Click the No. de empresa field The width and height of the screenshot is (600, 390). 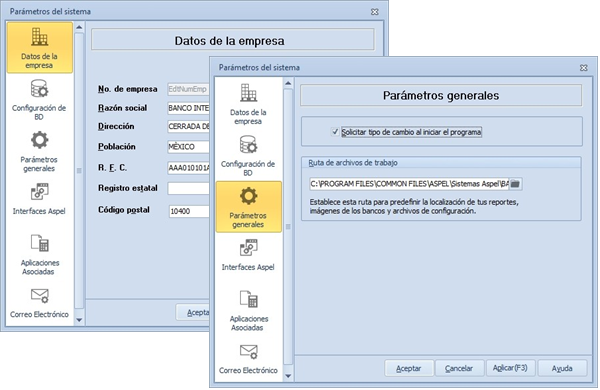(188, 89)
